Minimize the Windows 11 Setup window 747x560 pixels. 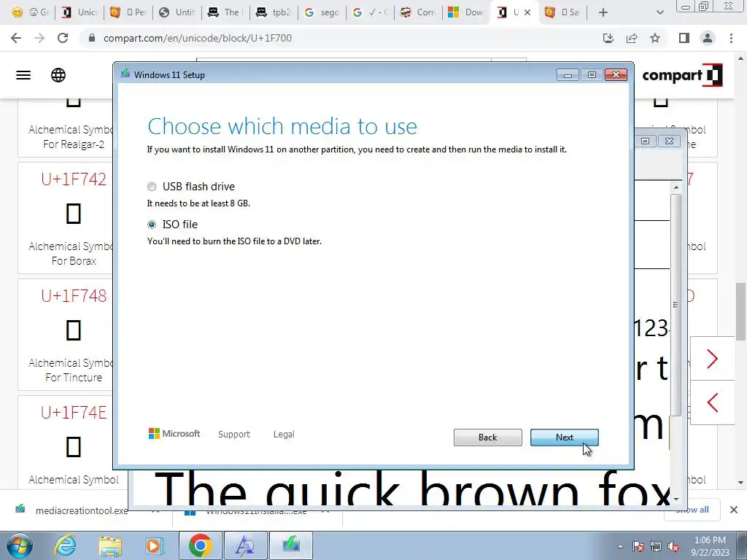(x=568, y=75)
